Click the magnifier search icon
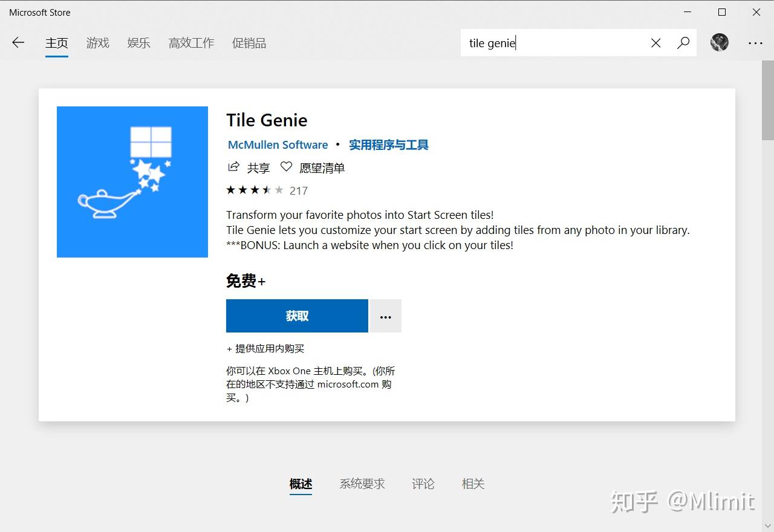774x532 pixels. pos(683,43)
